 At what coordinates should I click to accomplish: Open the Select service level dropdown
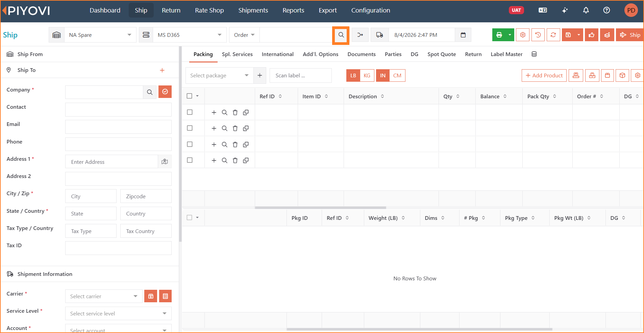pos(118,313)
